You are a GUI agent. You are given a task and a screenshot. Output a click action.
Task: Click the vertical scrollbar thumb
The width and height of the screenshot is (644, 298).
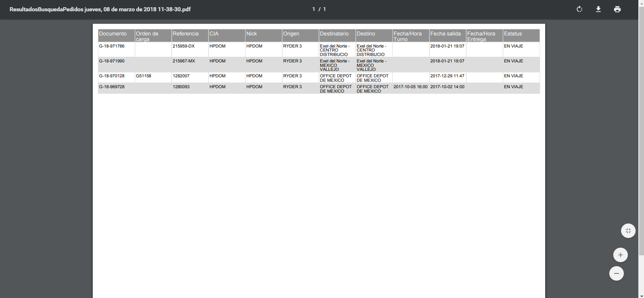tap(641, 129)
